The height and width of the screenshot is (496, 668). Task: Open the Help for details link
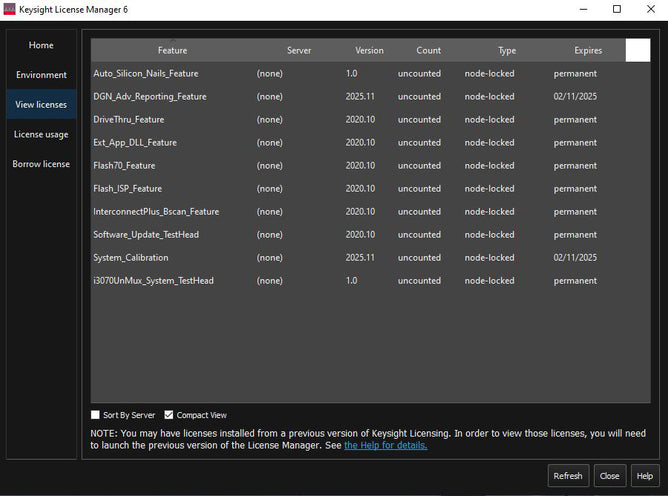point(386,445)
